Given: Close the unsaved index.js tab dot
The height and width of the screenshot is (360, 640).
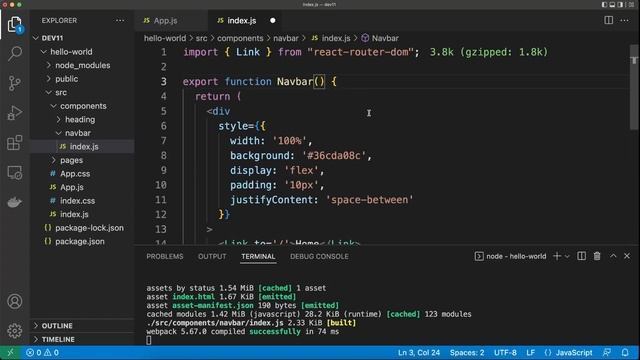Looking at the screenshot, I should 273,20.
